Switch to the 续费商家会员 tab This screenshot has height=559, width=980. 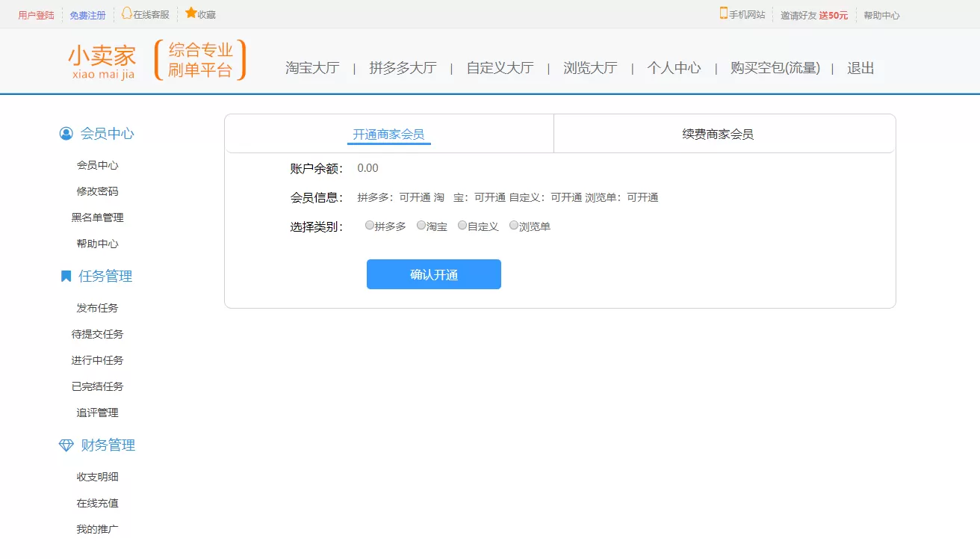(x=718, y=135)
